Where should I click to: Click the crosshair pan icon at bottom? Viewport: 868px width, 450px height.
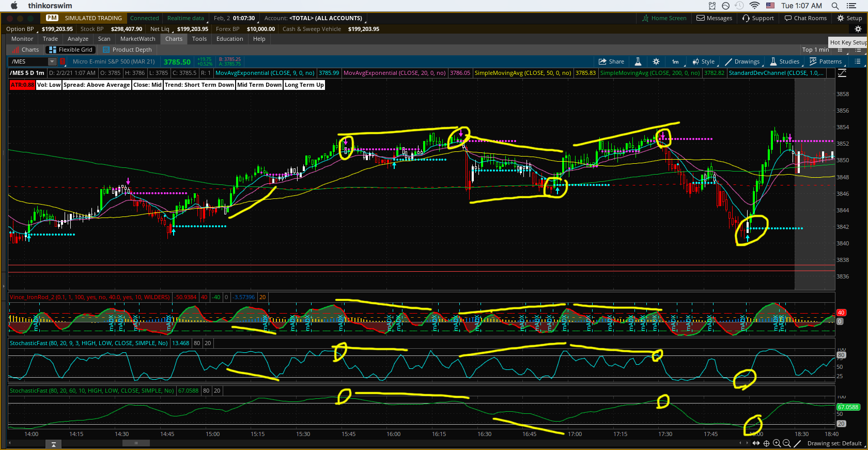click(x=767, y=443)
